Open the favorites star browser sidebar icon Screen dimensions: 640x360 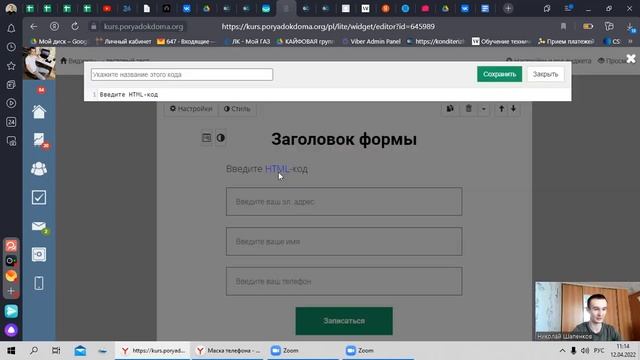(11, 66)
